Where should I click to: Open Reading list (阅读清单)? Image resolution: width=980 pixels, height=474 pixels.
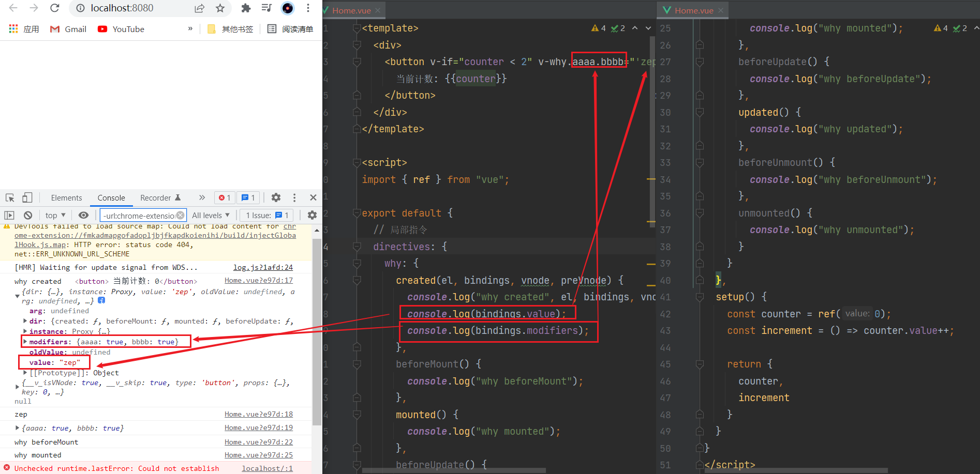point(290,29)
